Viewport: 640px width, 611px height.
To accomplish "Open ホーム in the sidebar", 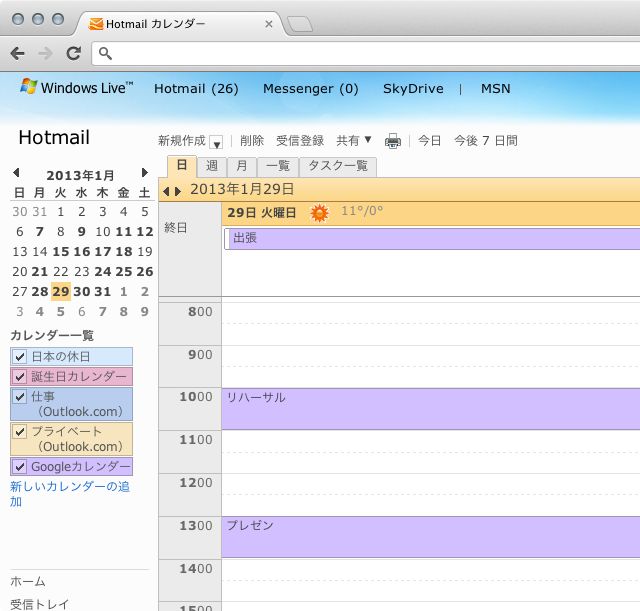I will 28,581.
